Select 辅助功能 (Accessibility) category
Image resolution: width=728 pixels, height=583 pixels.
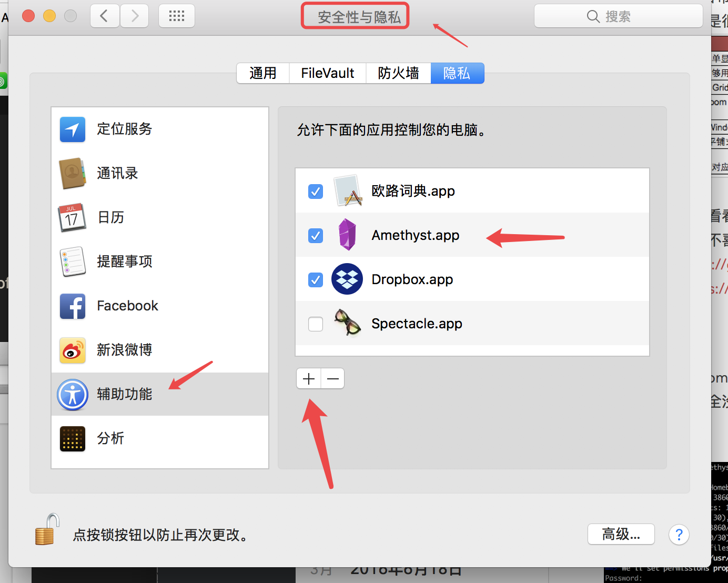[124, 394]
